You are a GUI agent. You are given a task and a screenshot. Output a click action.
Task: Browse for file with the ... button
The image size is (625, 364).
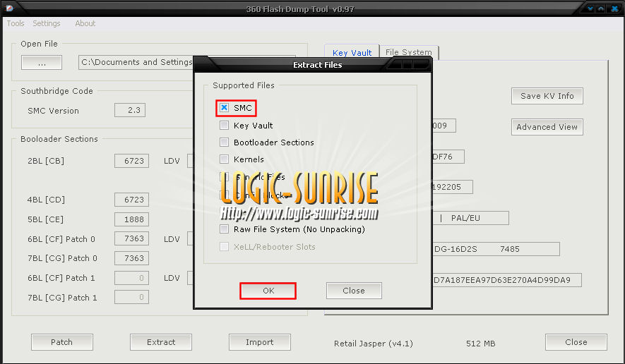[42, 63]
